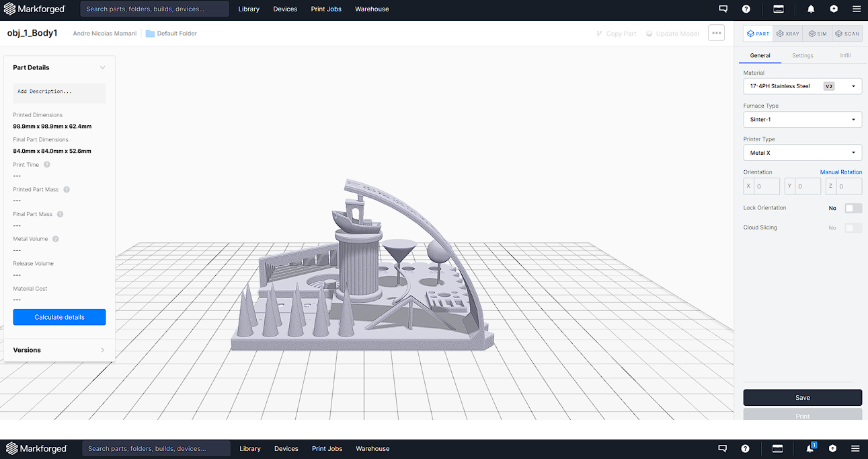Activate the SCAN view
This screenshot has height=459, width=868.
pos(846,33)
